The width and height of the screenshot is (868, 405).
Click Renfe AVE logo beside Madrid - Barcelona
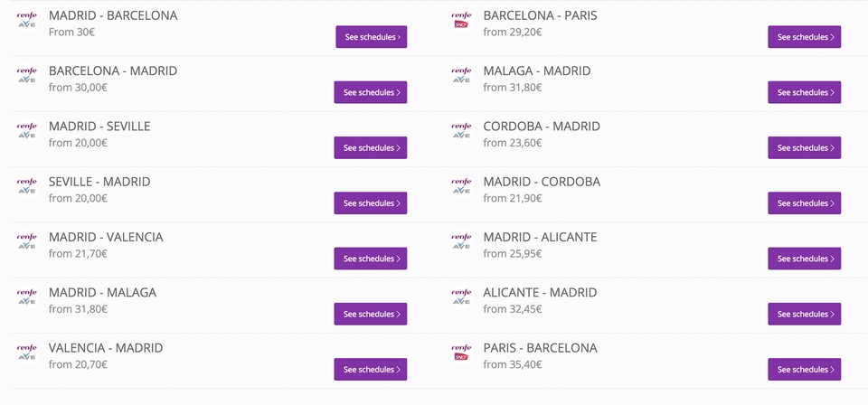pos(26,20)
